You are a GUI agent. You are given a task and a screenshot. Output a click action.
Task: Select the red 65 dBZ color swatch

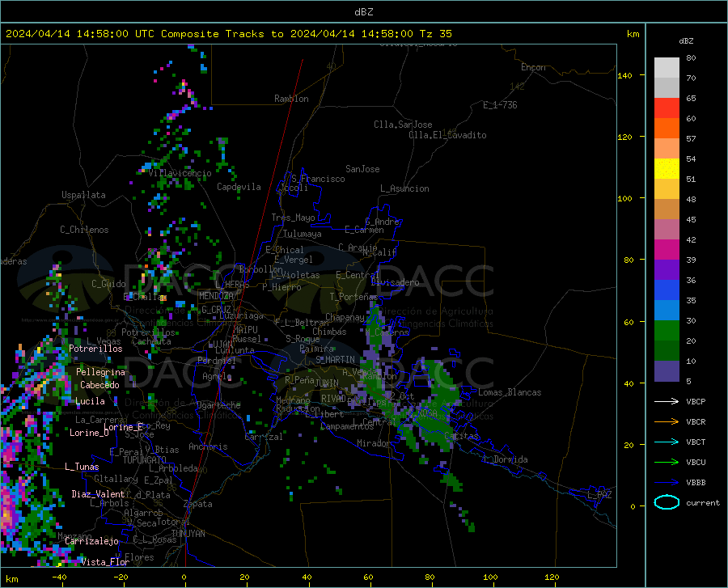click(667, 108)
